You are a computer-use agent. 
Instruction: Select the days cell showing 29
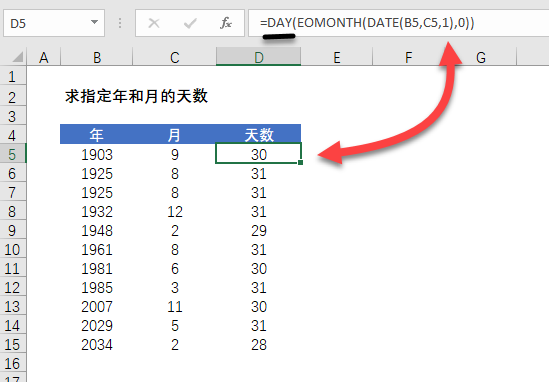point(258,230)
